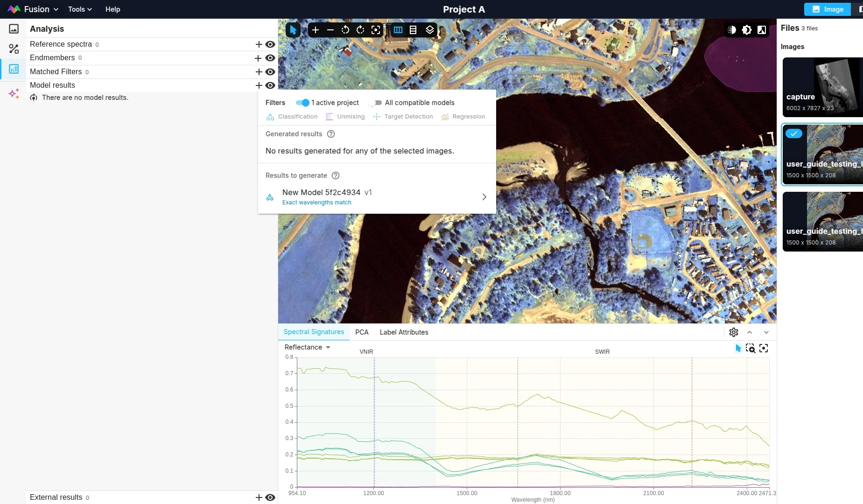Hide Endmembers using the eye icon
863x504 pixels.
click(x=270, y=58)
